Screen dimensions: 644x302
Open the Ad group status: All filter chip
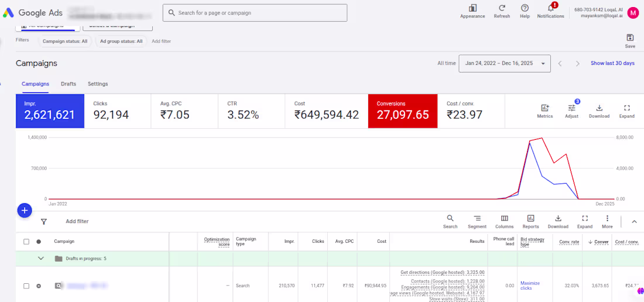(121, 41)
